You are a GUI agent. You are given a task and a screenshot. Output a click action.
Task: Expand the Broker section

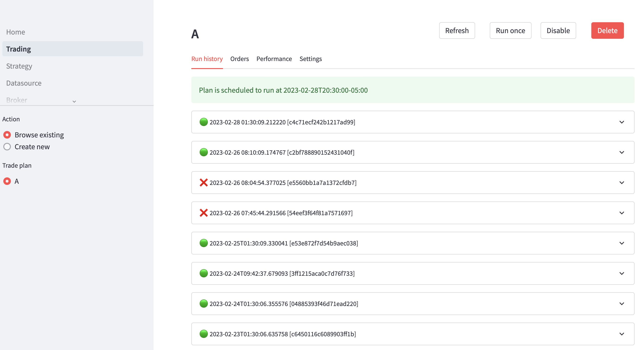(x=74, y=101)
